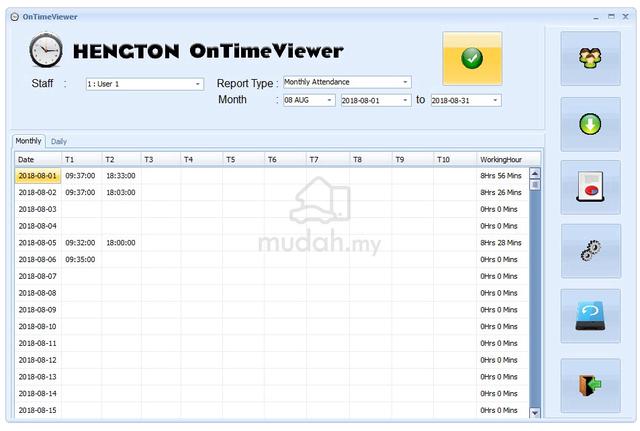
Task: Click the T2 column header
Action: coord(121,160)
